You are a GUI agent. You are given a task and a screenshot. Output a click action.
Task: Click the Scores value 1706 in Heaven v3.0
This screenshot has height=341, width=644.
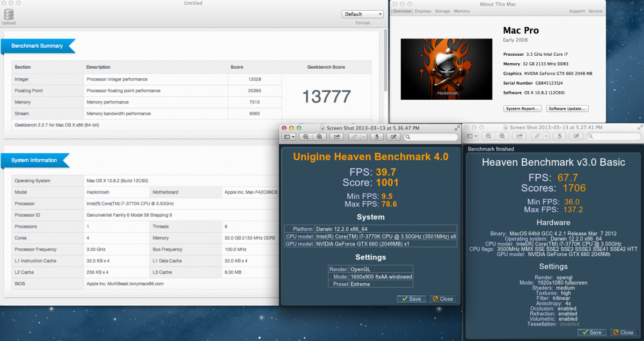(x=574, y=188)
